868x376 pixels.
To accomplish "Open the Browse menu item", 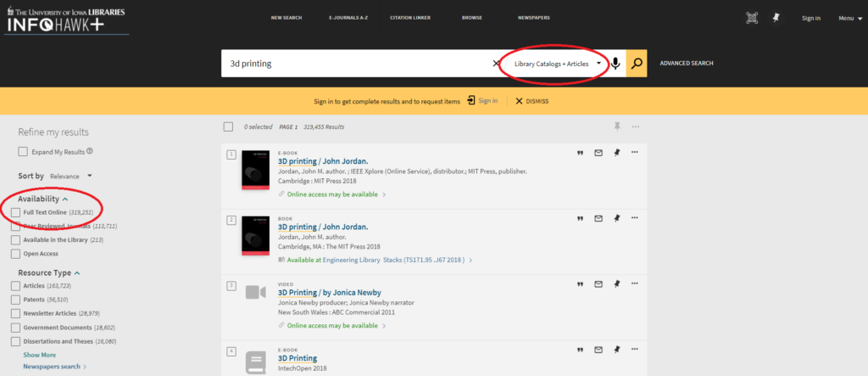I will coord(471,18).
